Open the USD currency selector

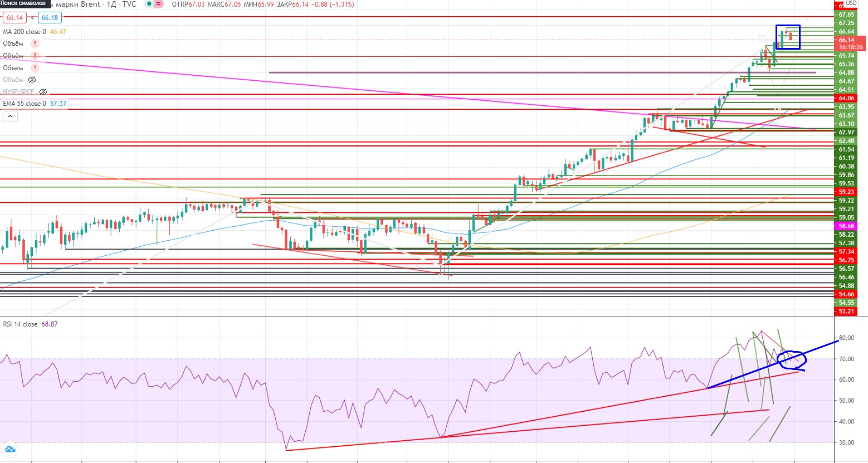851,4
